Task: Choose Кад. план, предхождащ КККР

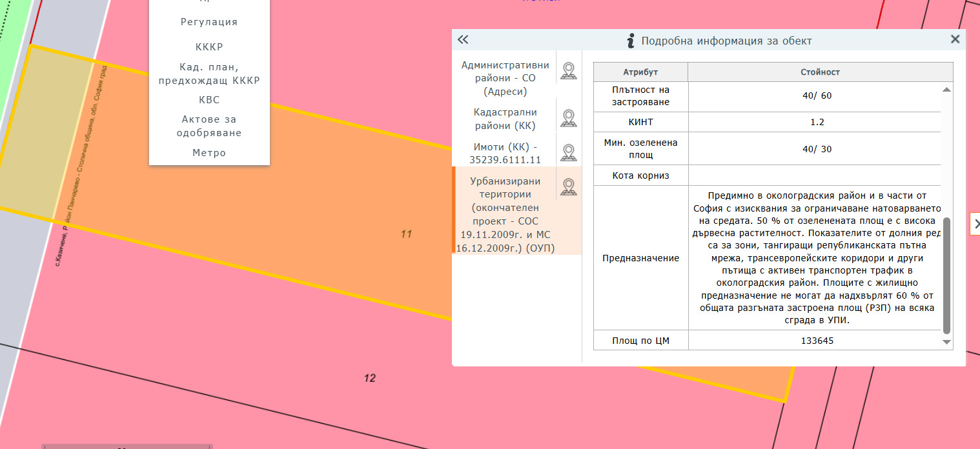Action: [x=209, y=74]
